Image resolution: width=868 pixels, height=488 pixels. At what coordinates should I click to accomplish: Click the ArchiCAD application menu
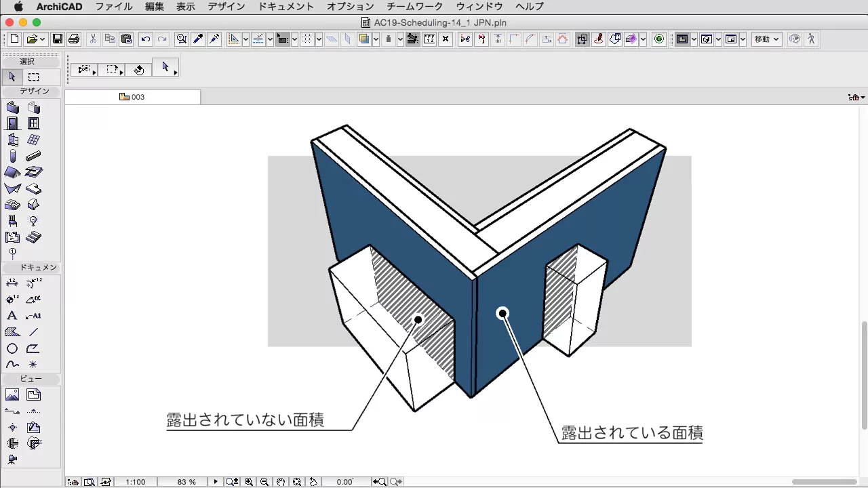click(x=58, y=7)
